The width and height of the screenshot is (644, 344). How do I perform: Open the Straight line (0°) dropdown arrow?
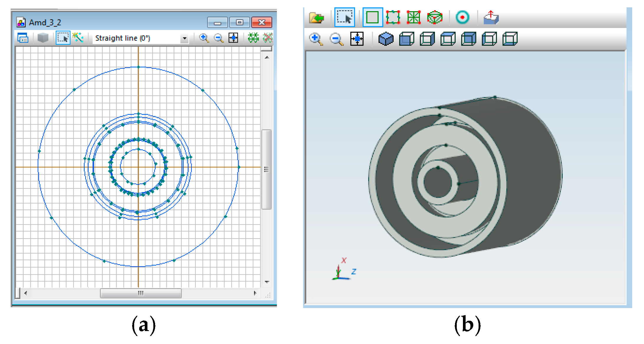coord(185,38)
